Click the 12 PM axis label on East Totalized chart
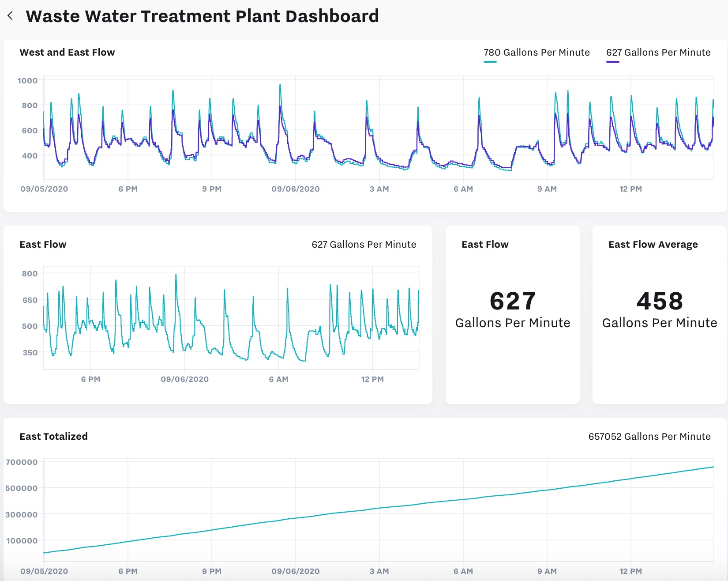The image size is (728, 581). (631, 571)
